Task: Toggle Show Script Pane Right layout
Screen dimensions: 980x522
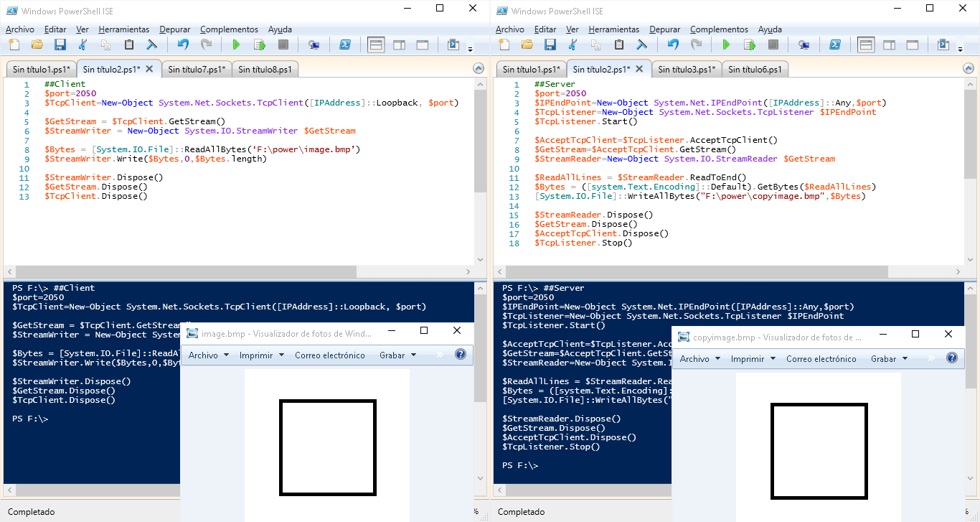Action: pyautogui.click(x=399, y=44)
